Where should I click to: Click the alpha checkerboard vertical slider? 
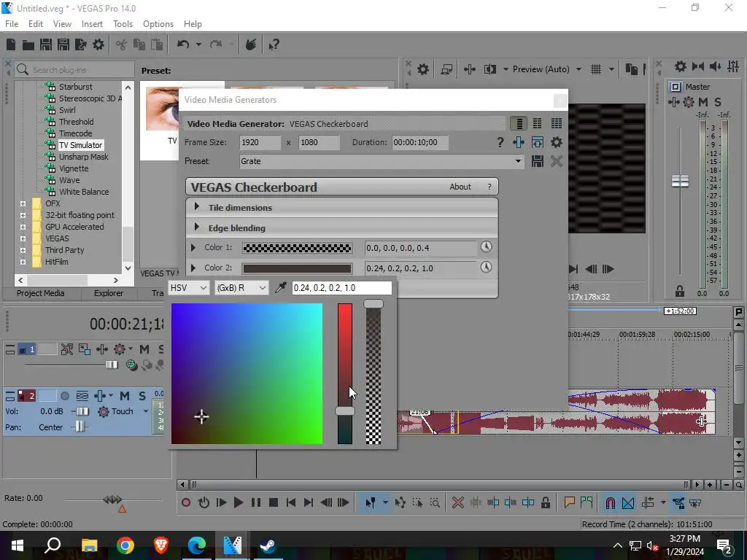[x=373, y=374]
